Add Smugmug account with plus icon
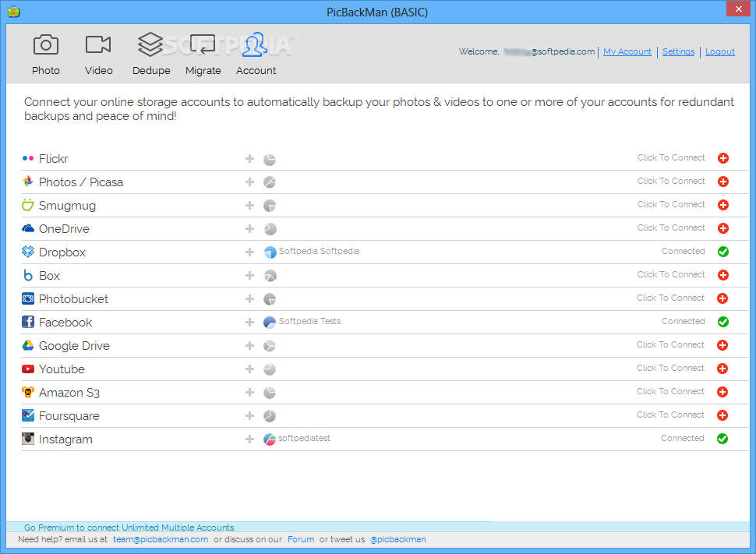The width and height of the screenshot is (756, 554). (249, 205)
